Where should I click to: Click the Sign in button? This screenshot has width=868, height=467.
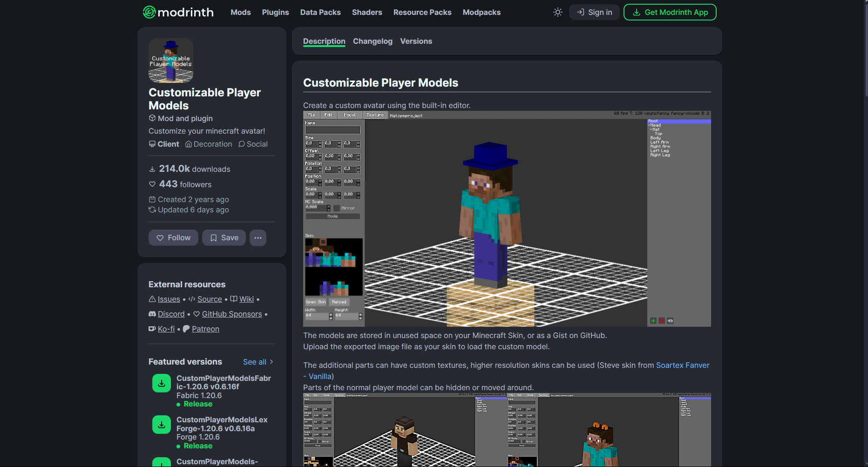tap(594, 12)
